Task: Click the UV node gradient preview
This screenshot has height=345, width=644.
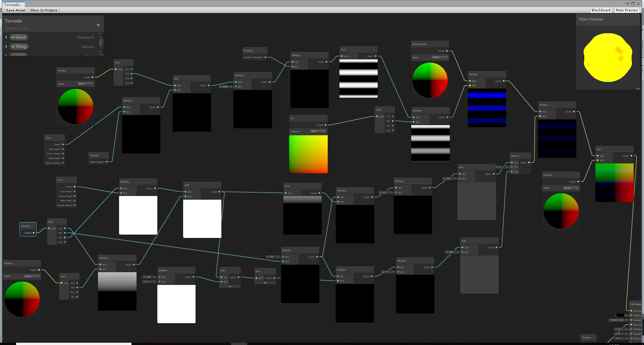Action: point(308,154)
